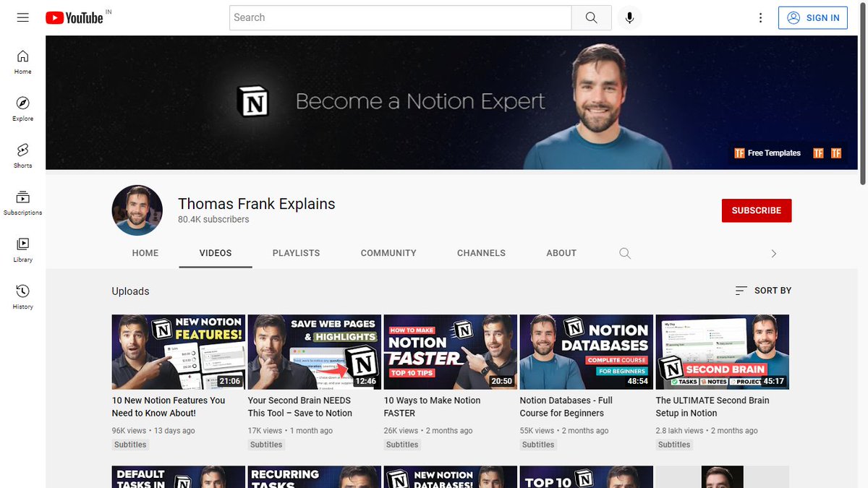Open '10 Ways to Make Notion FASTER' title
Screen dimensions: 868x488
432,406
